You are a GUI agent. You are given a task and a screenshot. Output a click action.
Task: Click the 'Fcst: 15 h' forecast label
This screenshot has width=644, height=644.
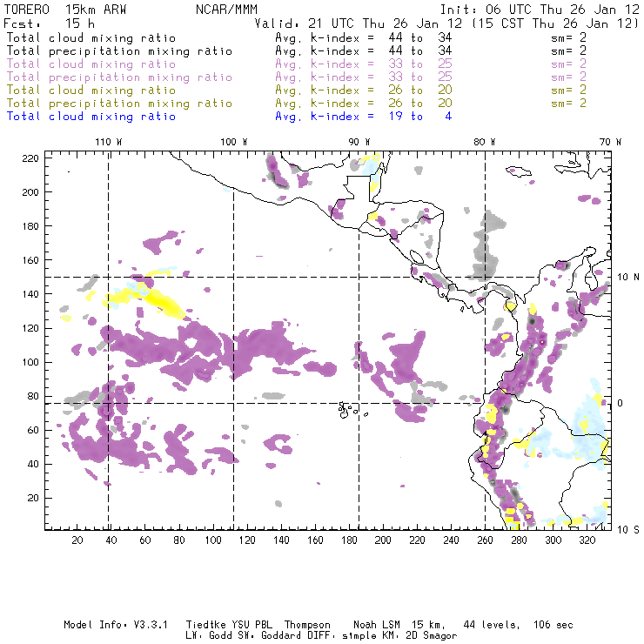(x=49, y=23)
